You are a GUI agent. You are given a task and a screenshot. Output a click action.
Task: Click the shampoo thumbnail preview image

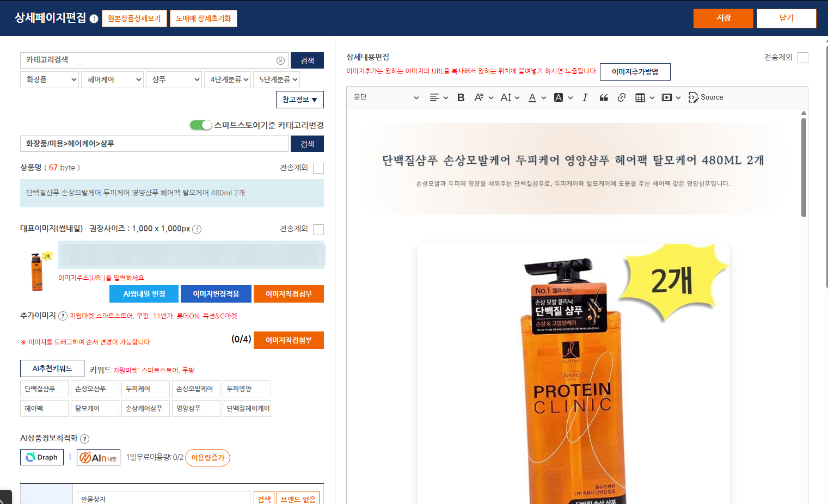click(38, 271)
